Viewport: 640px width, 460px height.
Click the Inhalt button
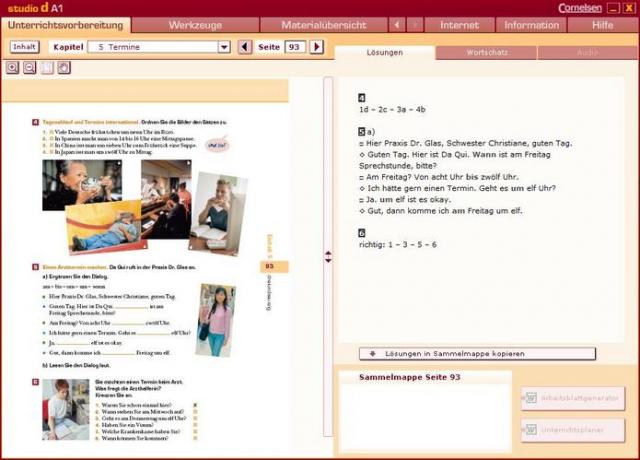24,47
